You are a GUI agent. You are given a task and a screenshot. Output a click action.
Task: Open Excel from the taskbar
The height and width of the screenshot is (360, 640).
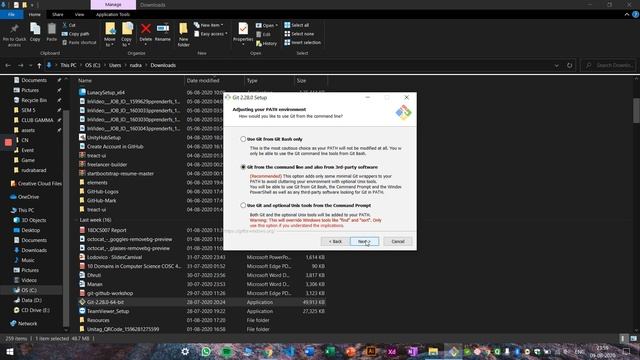330,351
